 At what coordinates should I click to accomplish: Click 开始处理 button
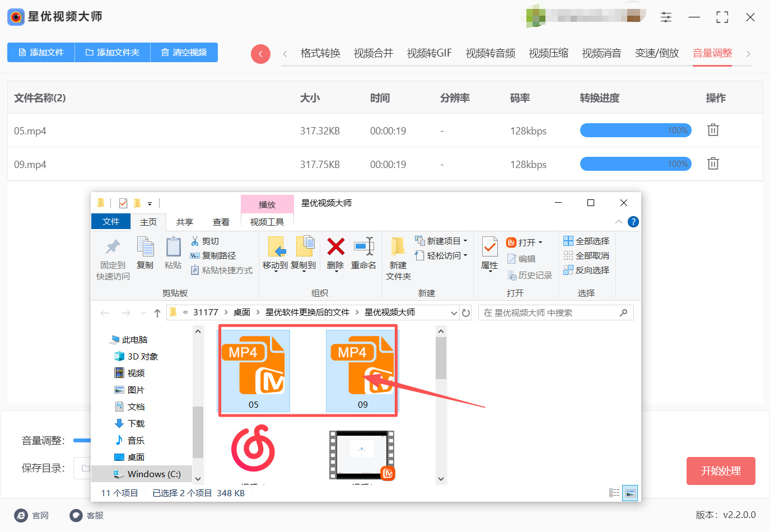click(x=721, y=471)
